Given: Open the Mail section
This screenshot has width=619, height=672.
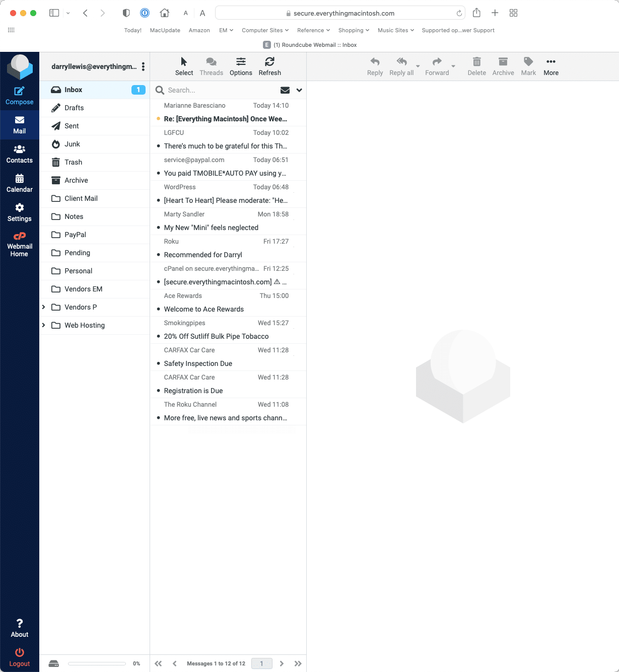Looking at the screenshot, I should click(x=19, y=125).
